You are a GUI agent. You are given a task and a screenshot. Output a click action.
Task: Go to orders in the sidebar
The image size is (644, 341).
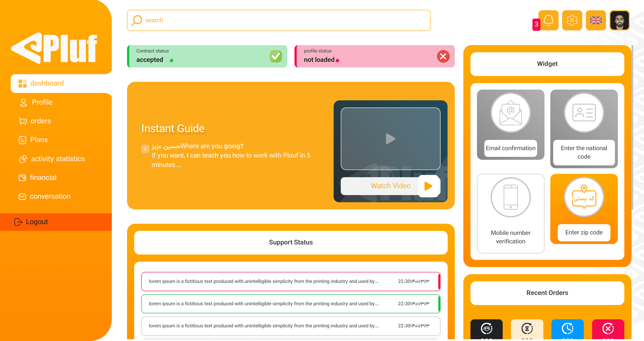pos(40,121)
